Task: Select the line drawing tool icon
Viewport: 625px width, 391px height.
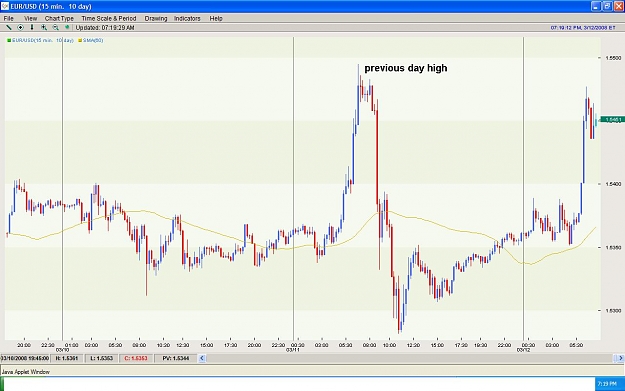Action: [x=8, y=28]
